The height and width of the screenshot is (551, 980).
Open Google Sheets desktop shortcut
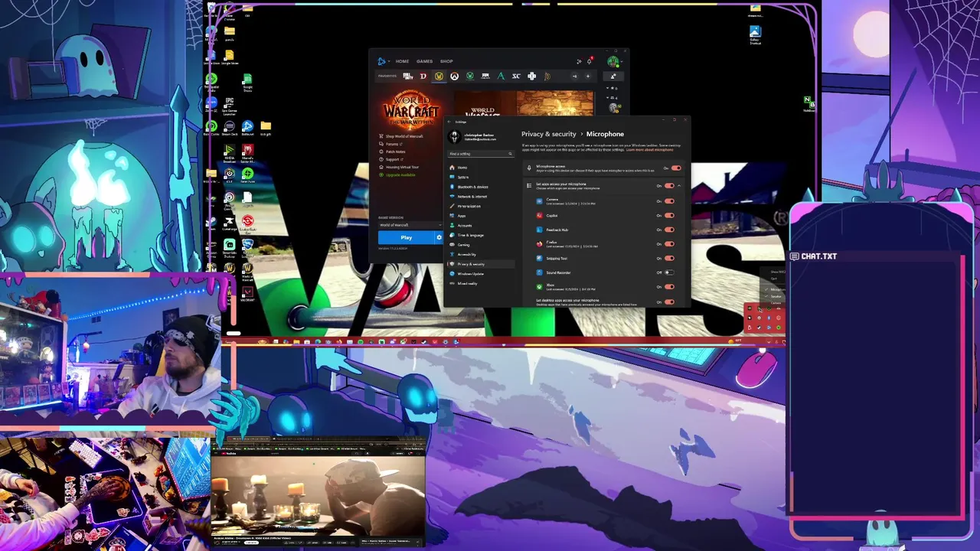coord(247,82)
